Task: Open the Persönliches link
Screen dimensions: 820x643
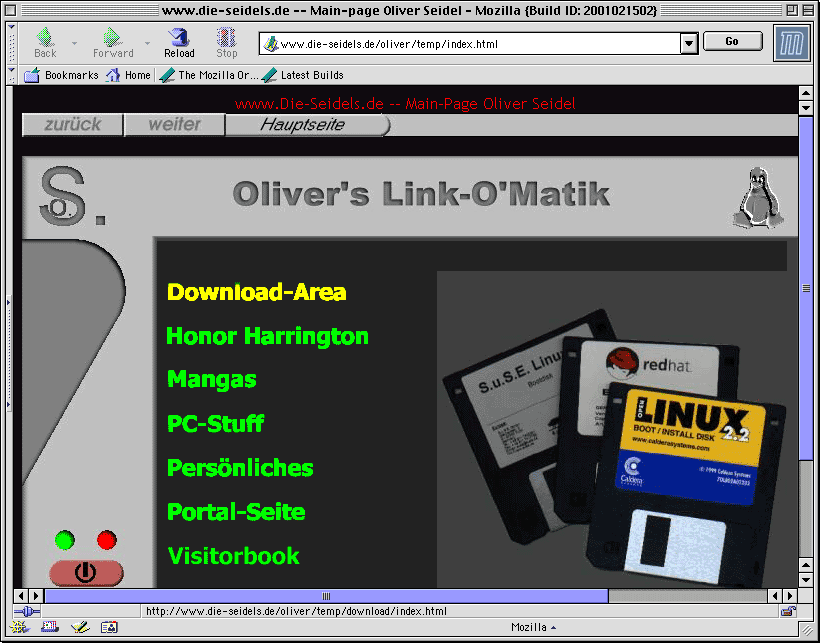Action: point(240,468)
